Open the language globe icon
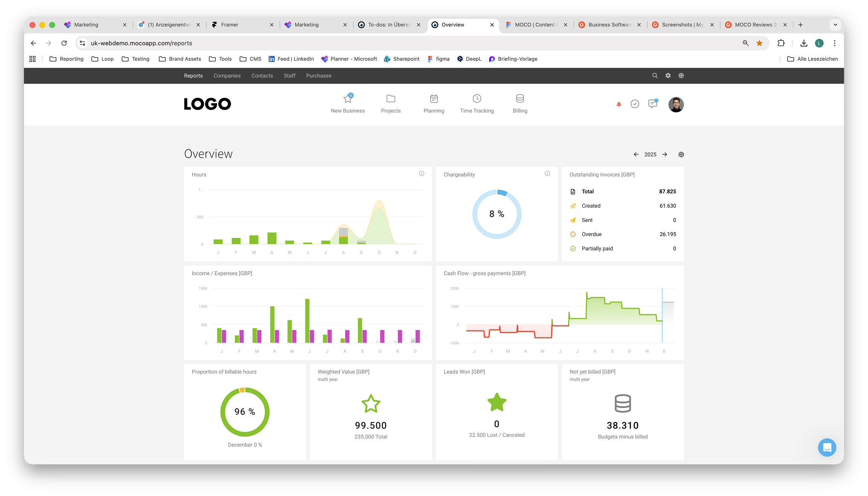This screenshot has width=868, height=496. (x=681, y=76)
